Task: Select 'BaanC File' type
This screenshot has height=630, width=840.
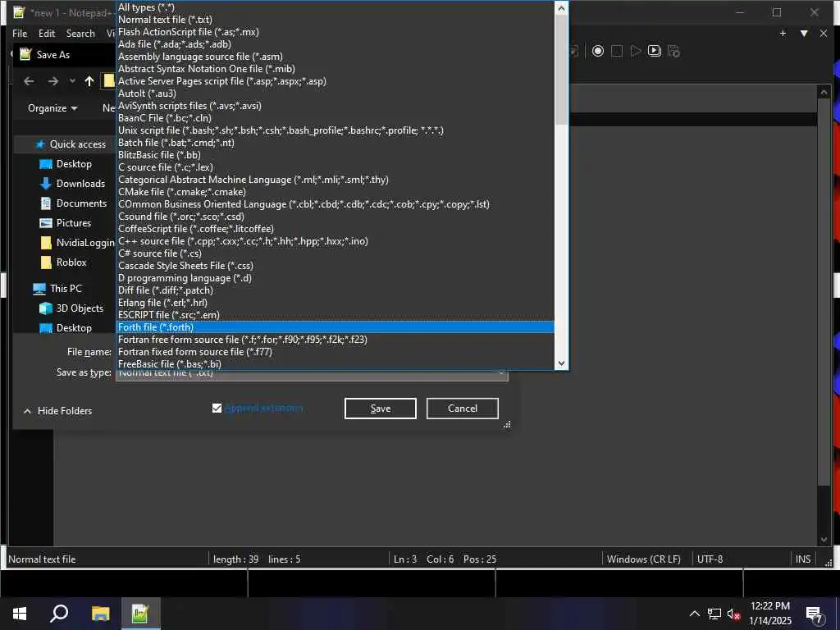Action: [336, 118]
